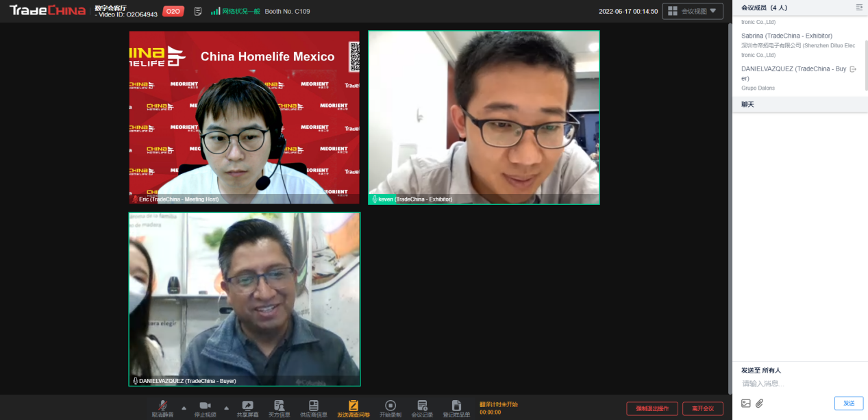
Task: Open microphone options arrow beside 取消静音
Action: pos(184,408)
